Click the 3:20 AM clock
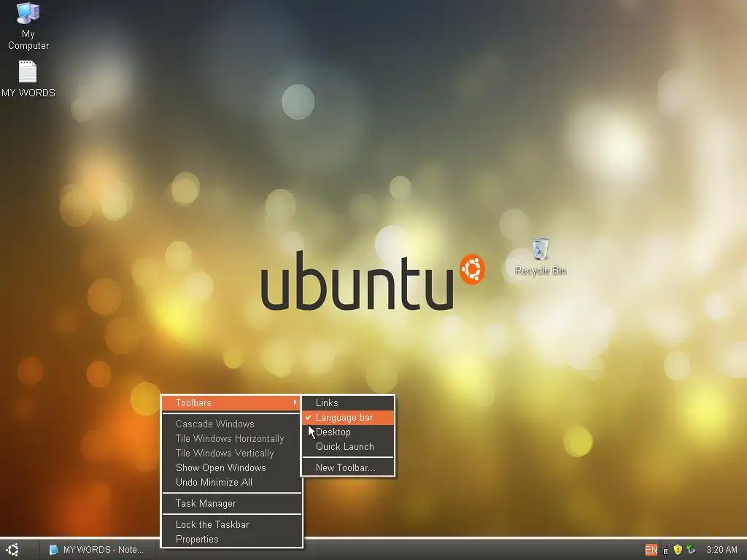The image size is (747, 560). tap(721, 550)
